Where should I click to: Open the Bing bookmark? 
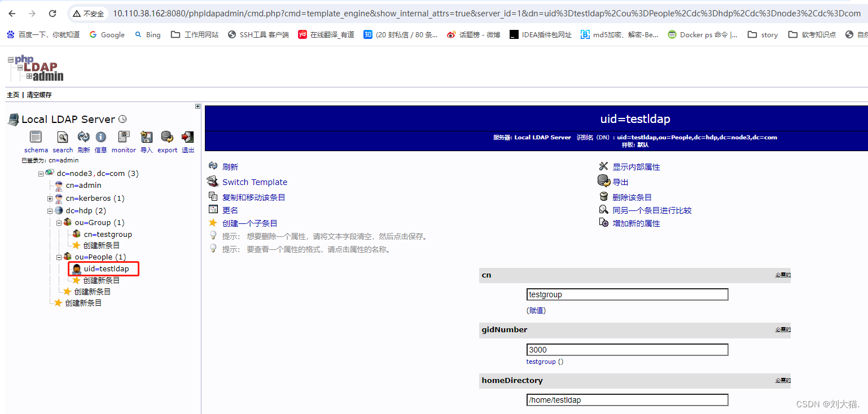point(147,34)
